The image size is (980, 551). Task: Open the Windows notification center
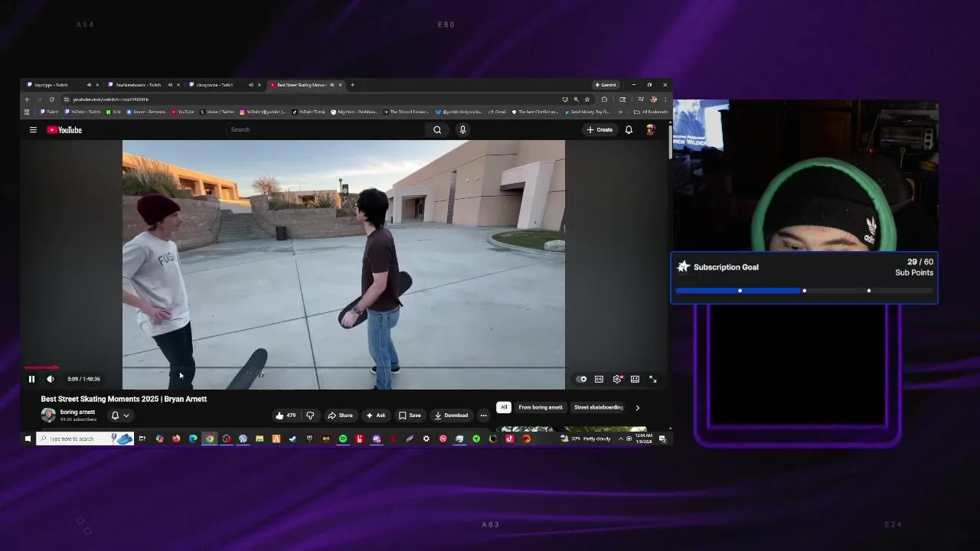tap(662, 439)
